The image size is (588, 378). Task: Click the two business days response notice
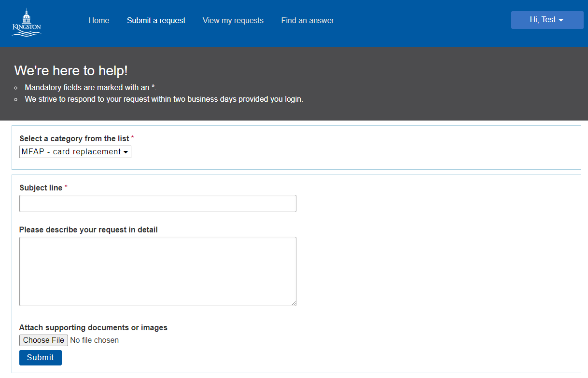164,99
